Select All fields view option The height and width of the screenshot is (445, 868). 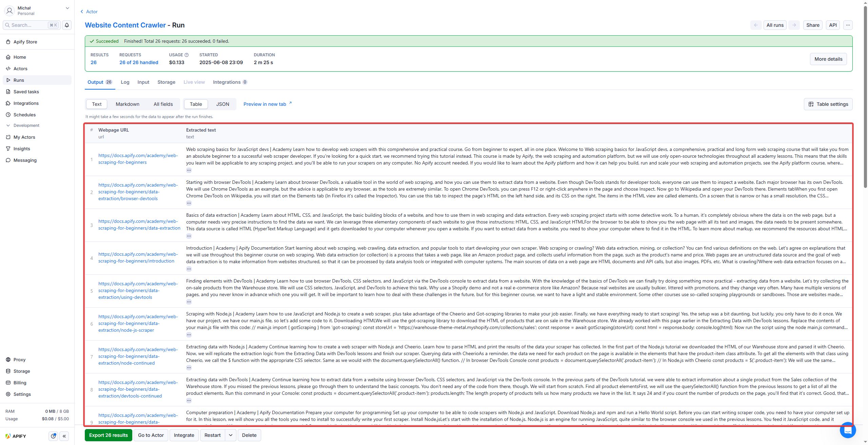click(x=163, y=104)
